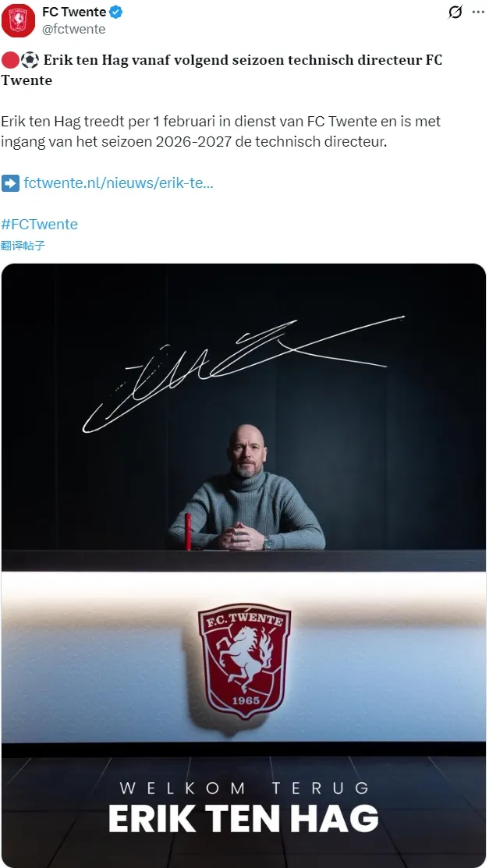Click the WELKOM TERUG caption text
The width and height of the screenshot is (489, 868).
point(244,787)
